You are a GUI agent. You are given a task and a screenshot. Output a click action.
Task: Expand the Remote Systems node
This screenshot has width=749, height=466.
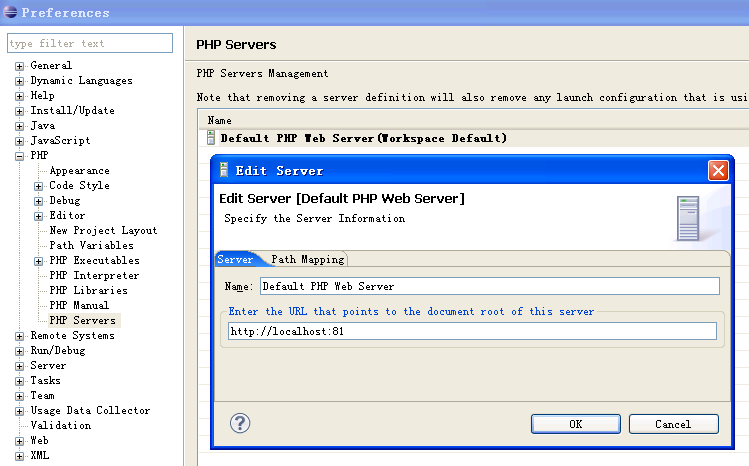pyautogui.click(x=19, y=336)
